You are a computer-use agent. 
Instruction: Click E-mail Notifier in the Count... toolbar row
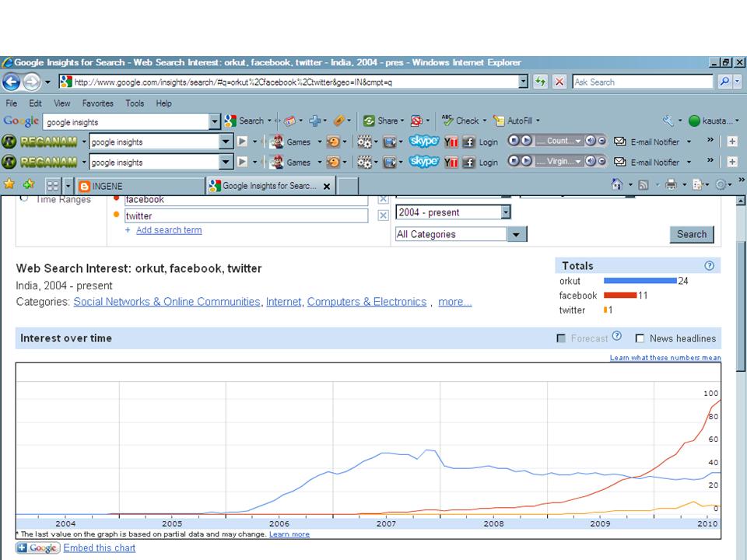tap(648, 142)
